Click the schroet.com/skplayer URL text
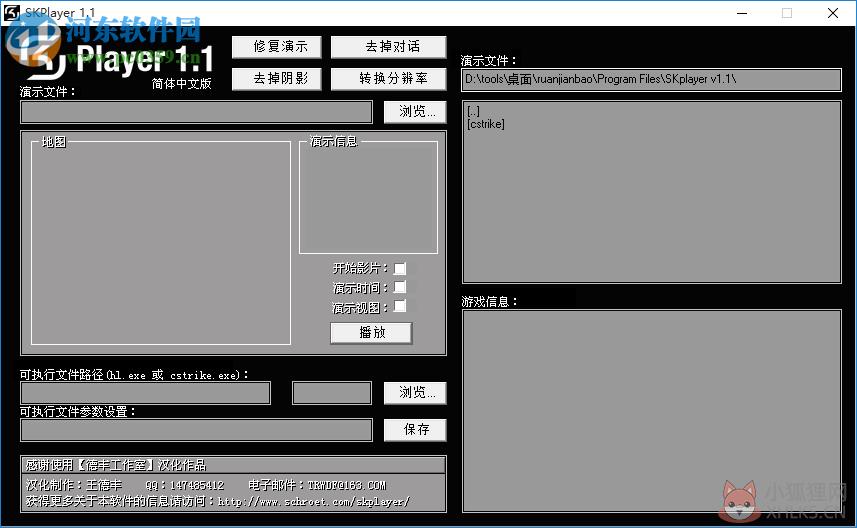The image size is (857, 528). point(314,501)
